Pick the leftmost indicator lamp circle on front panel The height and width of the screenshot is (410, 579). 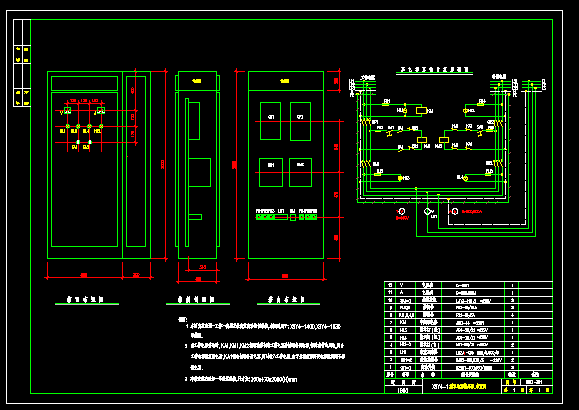click(x=68, y=126)
